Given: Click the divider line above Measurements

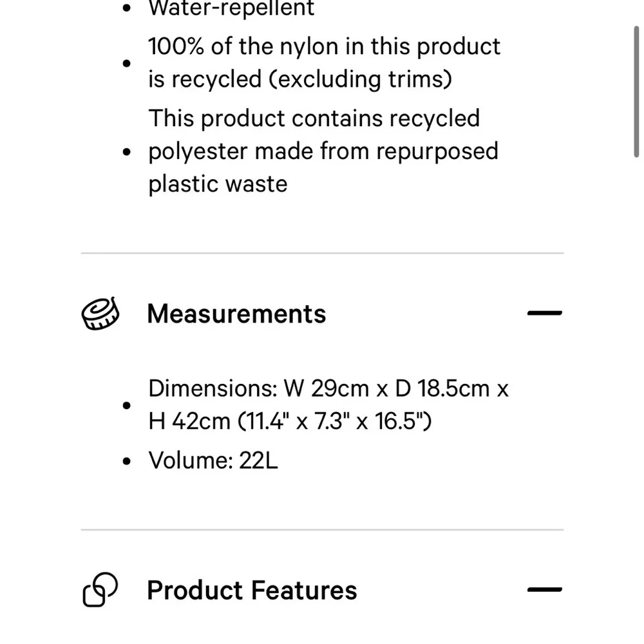Looking at the screenshot, I should tap(322, 253).
